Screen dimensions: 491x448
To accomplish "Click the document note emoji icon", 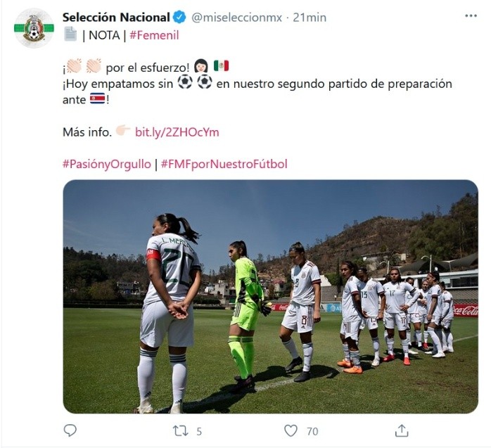I will tap(70, 34).
